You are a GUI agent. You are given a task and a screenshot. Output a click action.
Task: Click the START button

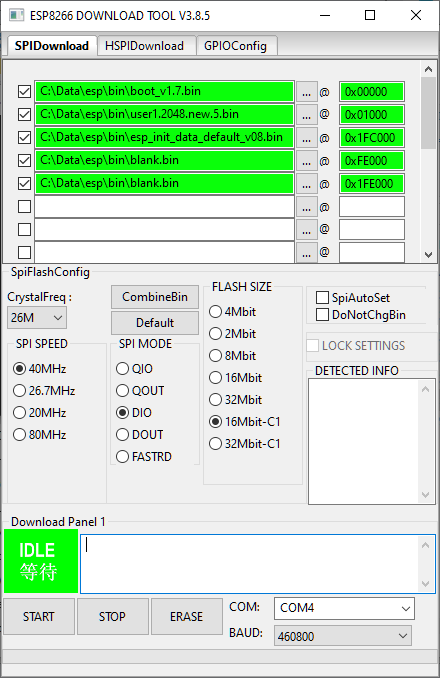pos(39,617)
